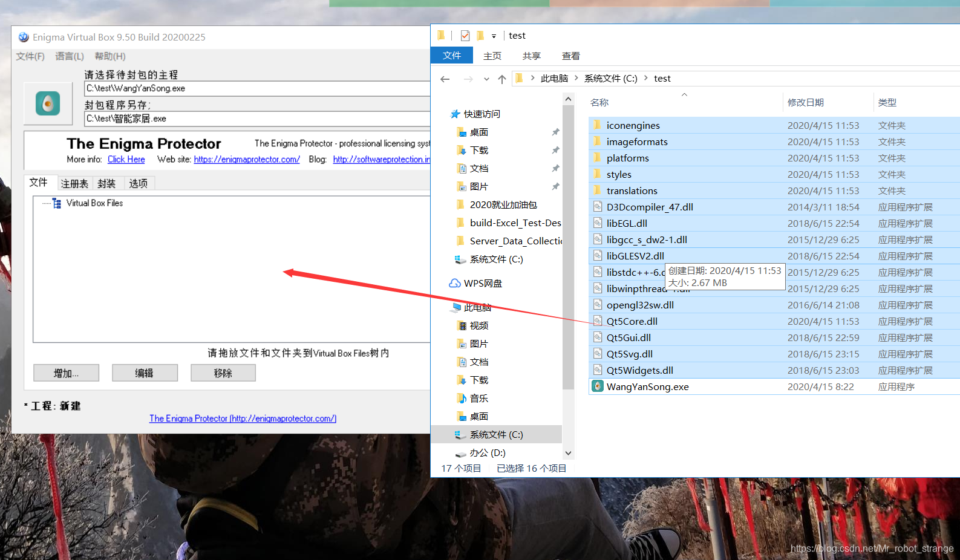Open pinned 下载 under quick access
Viewport: 960px width, 560px height.
[478, 151]
